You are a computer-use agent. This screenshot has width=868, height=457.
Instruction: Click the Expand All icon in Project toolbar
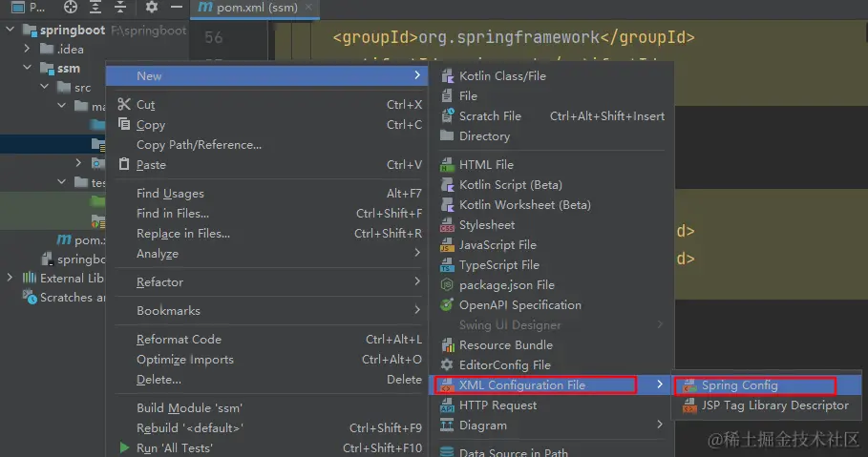coord(95,8)
